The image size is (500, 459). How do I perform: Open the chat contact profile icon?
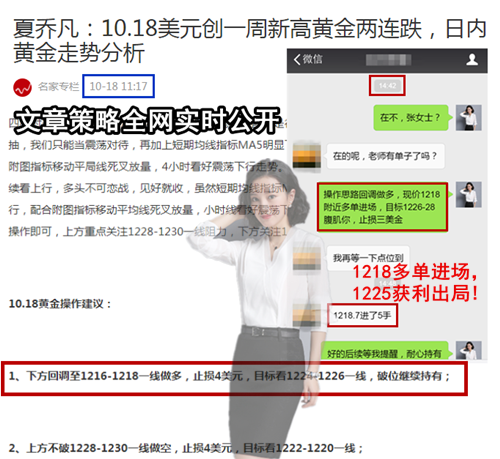tap(472, 60)
